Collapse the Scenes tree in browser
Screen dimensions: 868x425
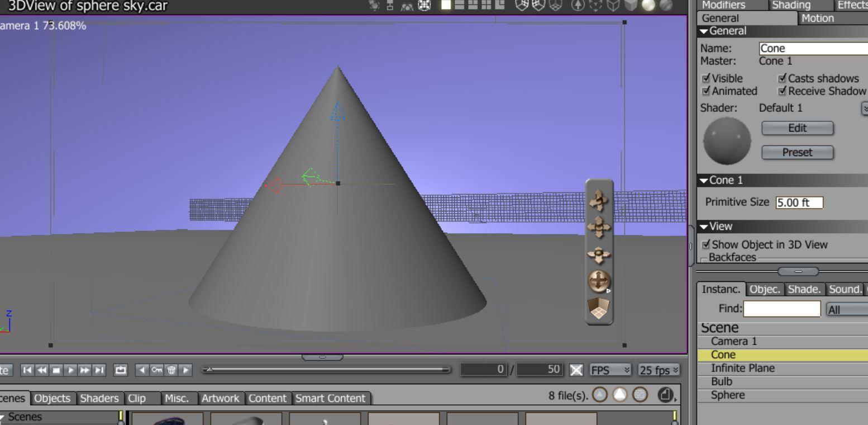3,417
